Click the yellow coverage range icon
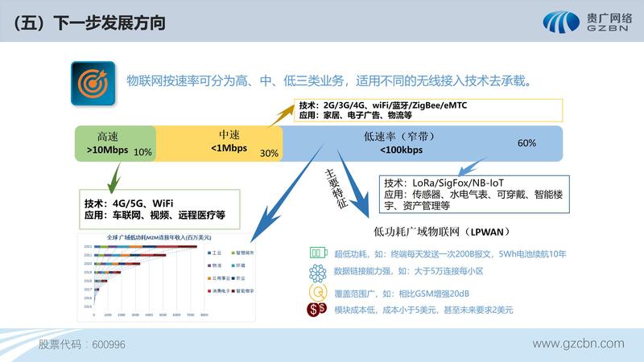This screenshot has width=644, height=362. click(315, 291)
